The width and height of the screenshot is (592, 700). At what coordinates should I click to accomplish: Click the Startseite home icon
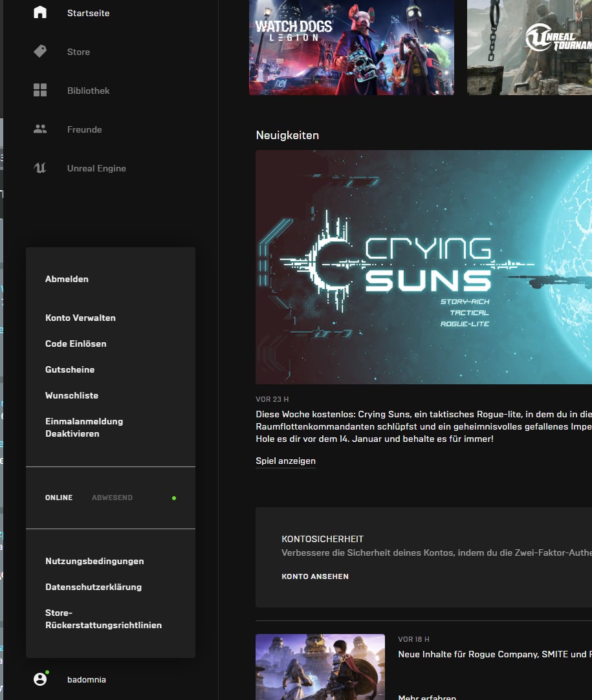click(x=40, y=12)
